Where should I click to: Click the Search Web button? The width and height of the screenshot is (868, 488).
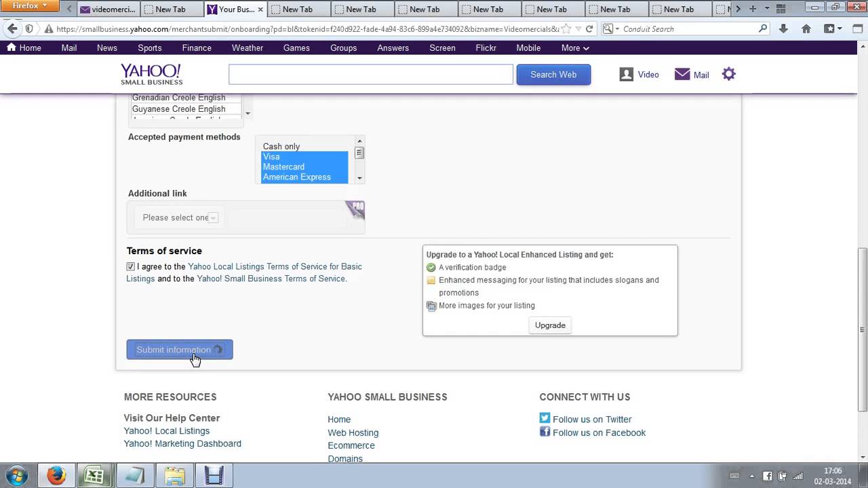coord(553,75)
